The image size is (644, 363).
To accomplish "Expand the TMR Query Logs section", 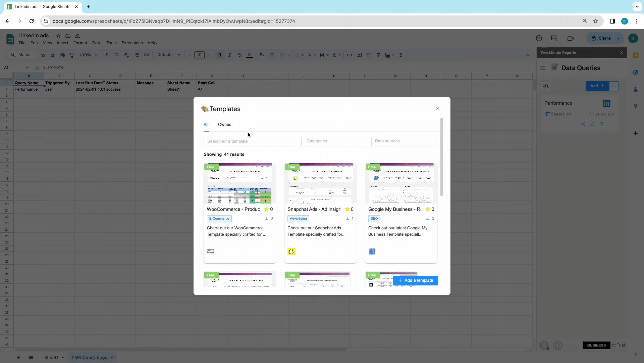I will (x=111, y=357).
